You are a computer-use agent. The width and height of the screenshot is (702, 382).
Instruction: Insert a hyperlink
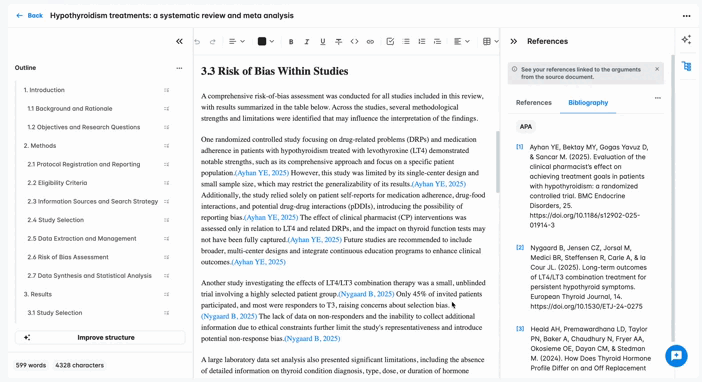pos(370,42)
